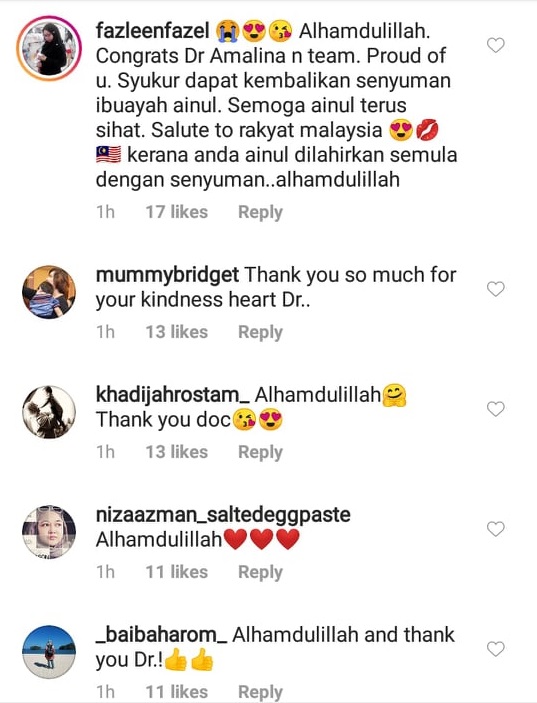
Task: Open fazleenfazel's profile picture
Action: (x=49, y=48)
